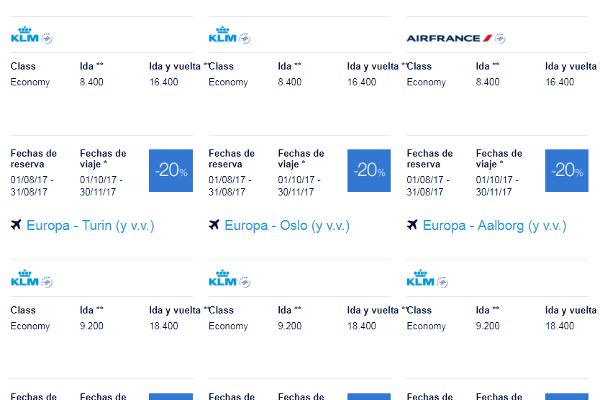
Task: Click the 16.400 round-trip price under Air France
Action: pos(559,82)
